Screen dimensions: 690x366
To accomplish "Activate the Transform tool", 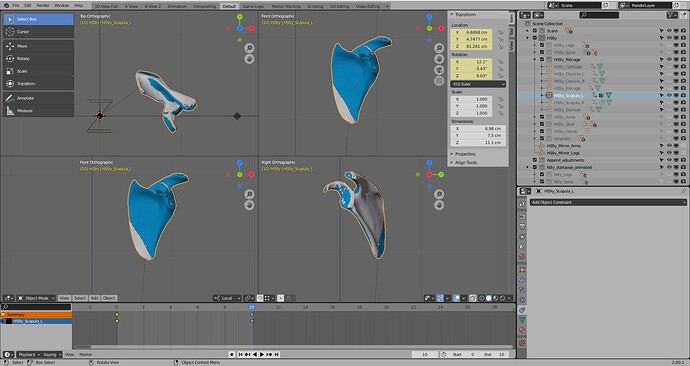I will [x=38, y=84].
